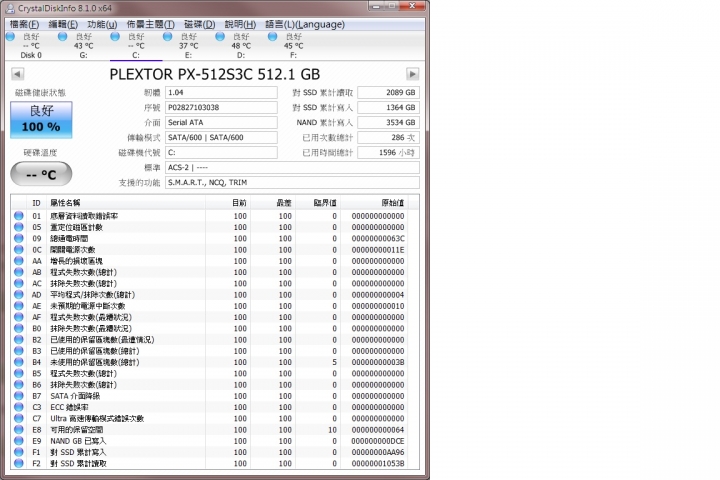Click the interface field Serial ATA
Screen dimensions: 720x480
pyautogui.click(x=221, y=123)
